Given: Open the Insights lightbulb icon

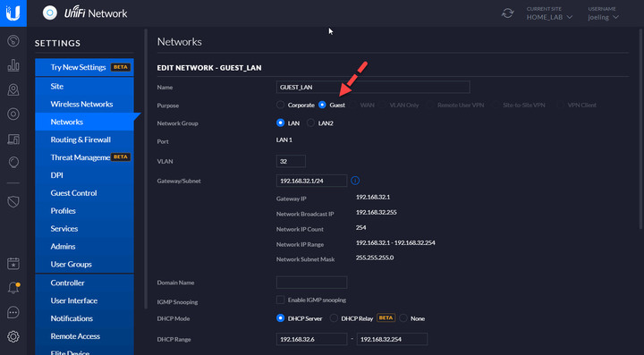Looking at the screenshot, I should point(13,163).
